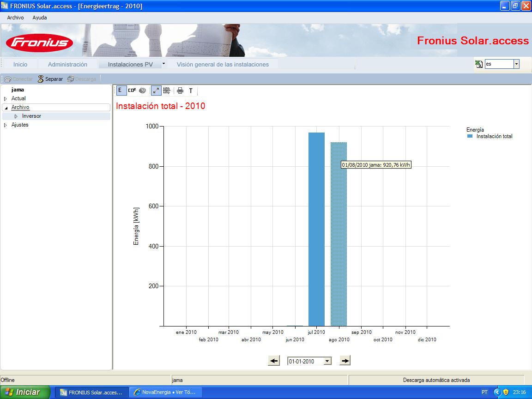The height and width of the screenshot is (399, 532).
Task: Collapse the Archivo tree node
Action: coord(6,108)
